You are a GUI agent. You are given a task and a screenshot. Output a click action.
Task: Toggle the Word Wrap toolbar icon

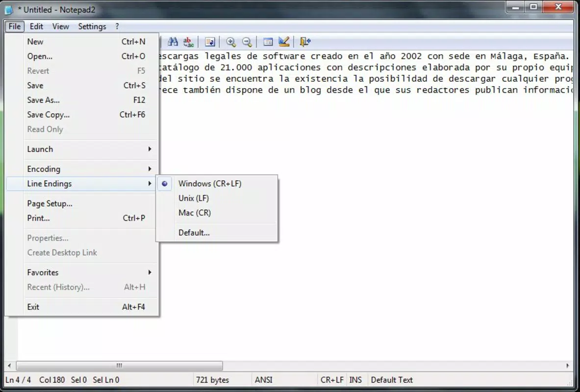[210, 42]
